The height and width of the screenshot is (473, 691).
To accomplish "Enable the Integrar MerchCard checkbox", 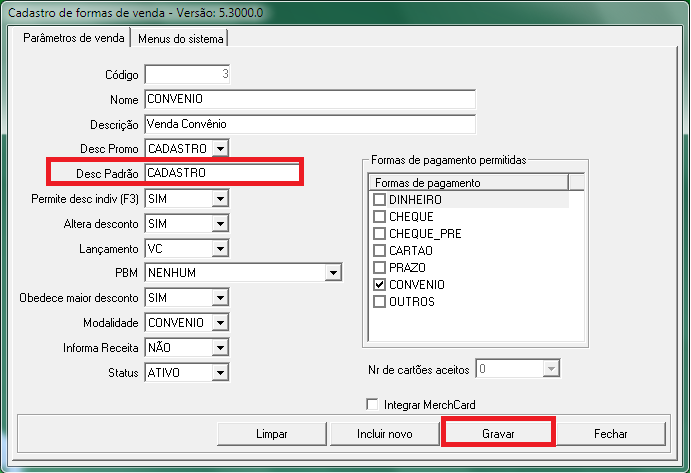I will coord(374,405).
